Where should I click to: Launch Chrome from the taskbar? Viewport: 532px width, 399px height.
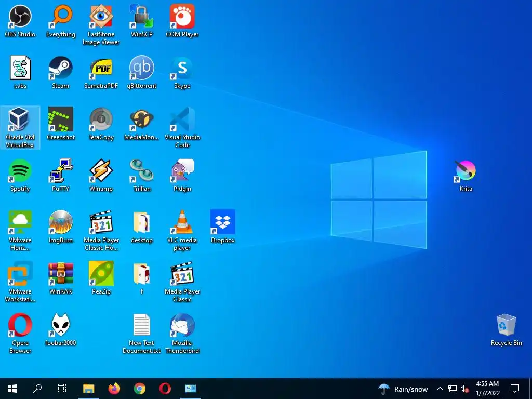pos(140,389)
